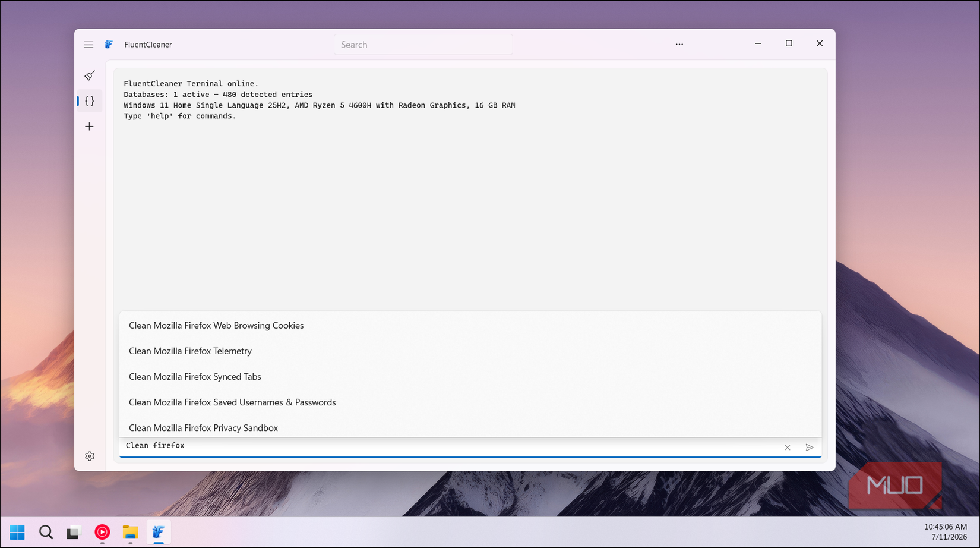
Task: Open settings via the gear icon
Action: (90, 456)
